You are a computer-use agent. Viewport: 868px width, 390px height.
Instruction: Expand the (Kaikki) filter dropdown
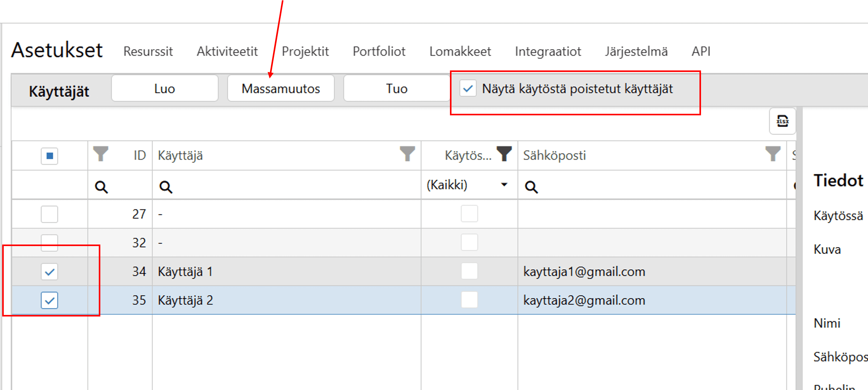click(504, 185)
